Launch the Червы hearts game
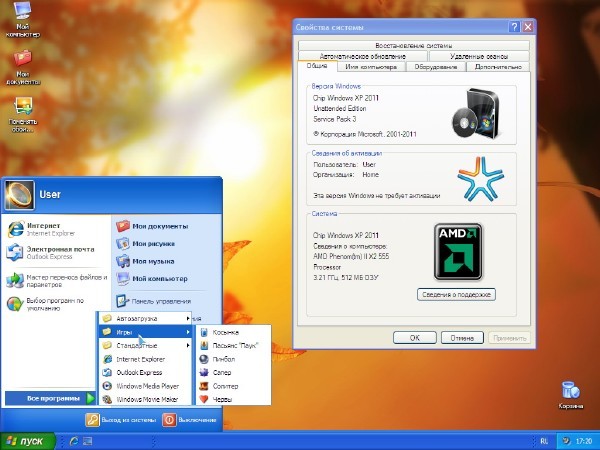The height and width of the screenshot is (450, 600). click(233, 399)
